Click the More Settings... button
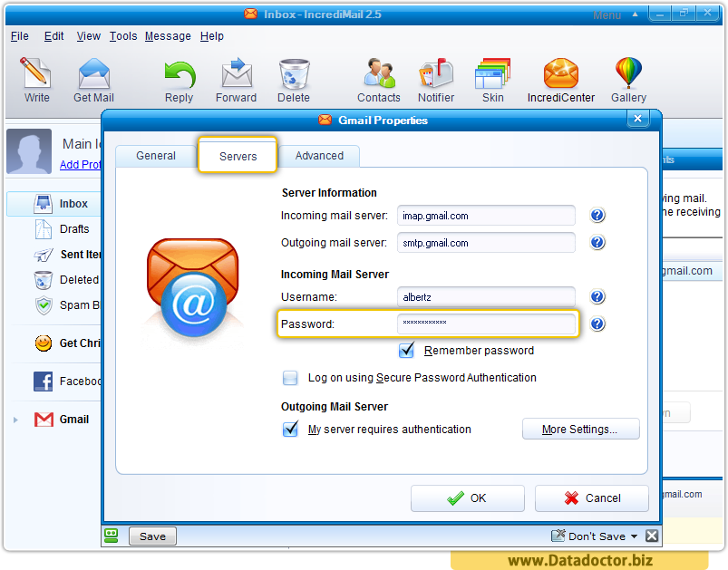 coord(580,430)
